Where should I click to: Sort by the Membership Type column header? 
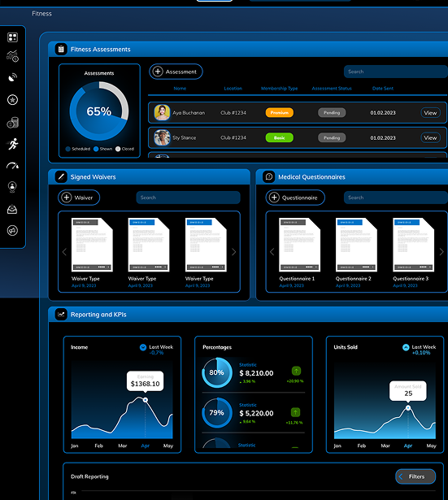click(280, 89)
